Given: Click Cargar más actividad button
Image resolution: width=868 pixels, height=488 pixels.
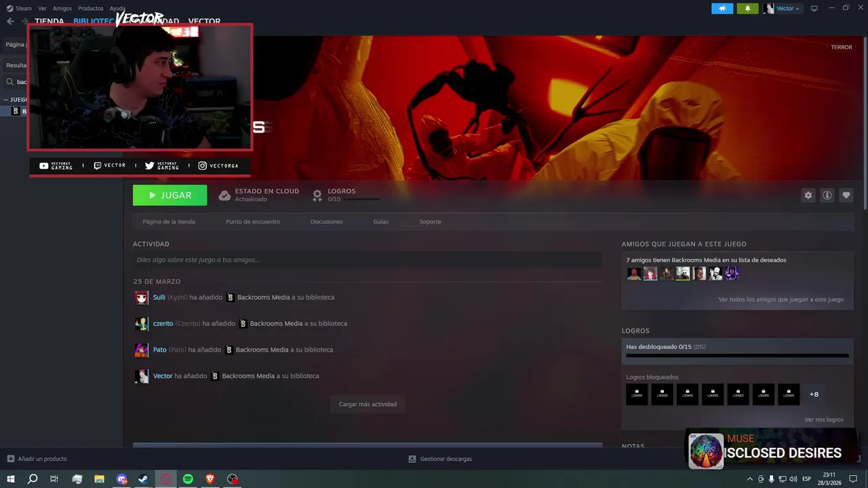Looking at the screenshot, I should pyautogui.click(x=368, y=404).
